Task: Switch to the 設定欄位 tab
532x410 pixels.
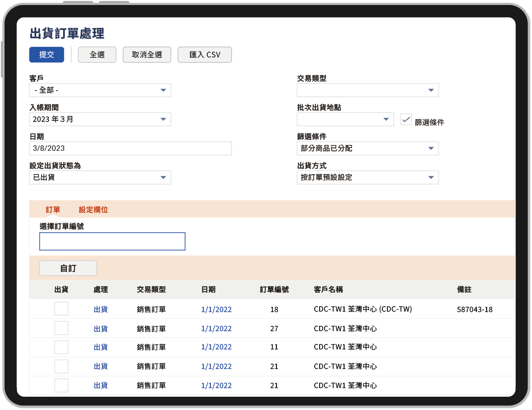Action: (93, 209)
